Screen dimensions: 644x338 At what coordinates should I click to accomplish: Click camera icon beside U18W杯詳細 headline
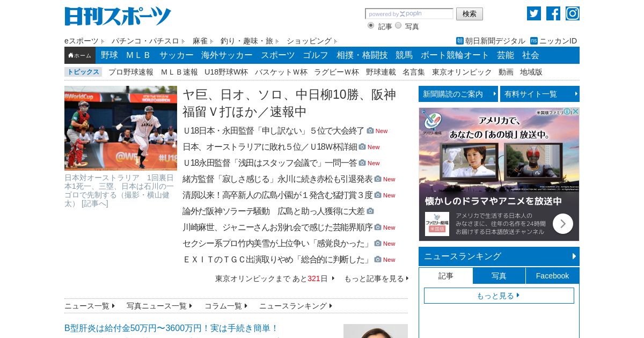point(362,146)
